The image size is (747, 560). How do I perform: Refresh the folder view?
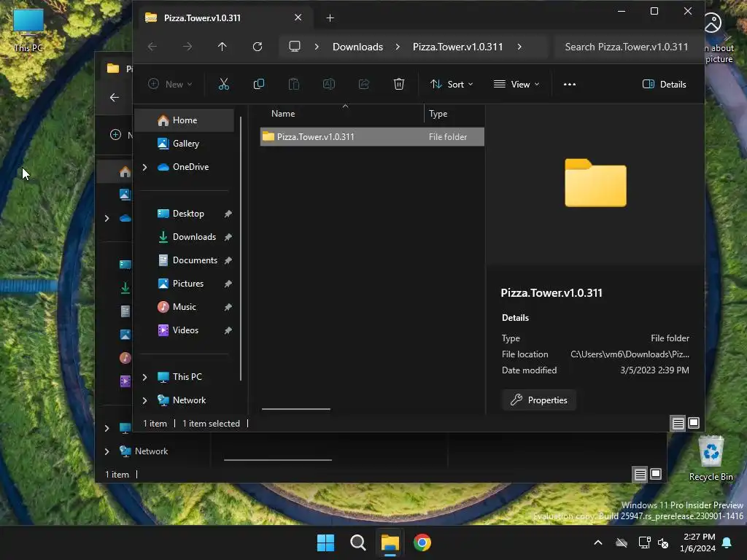point(258,47)
